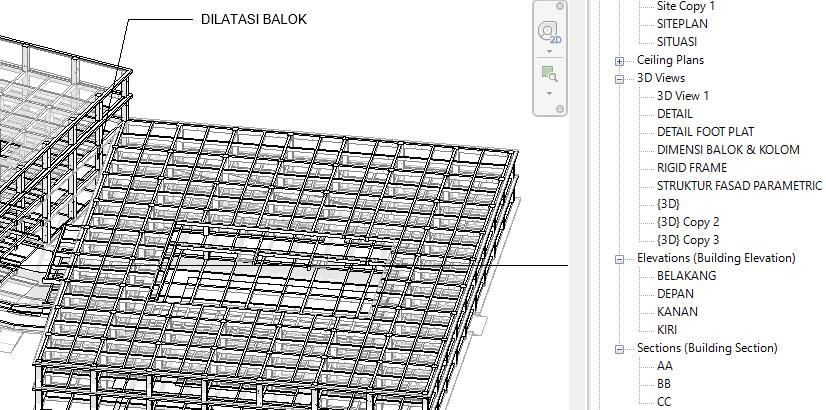
Task: Select the KIRI elevation
Action: 667,330
